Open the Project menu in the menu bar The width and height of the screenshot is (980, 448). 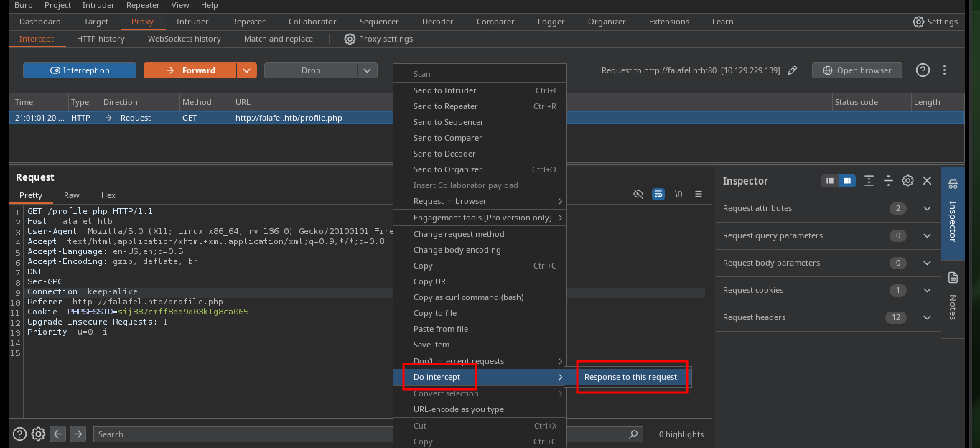point(57,5)
